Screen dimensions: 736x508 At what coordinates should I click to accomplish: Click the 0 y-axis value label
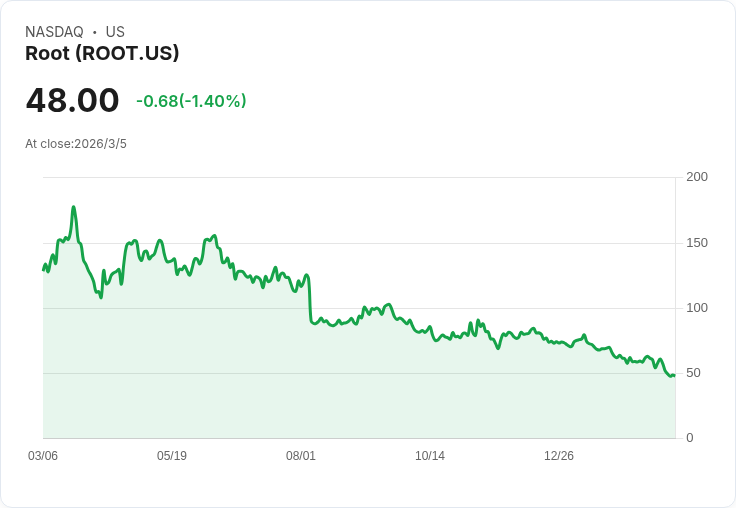[690, 438]
